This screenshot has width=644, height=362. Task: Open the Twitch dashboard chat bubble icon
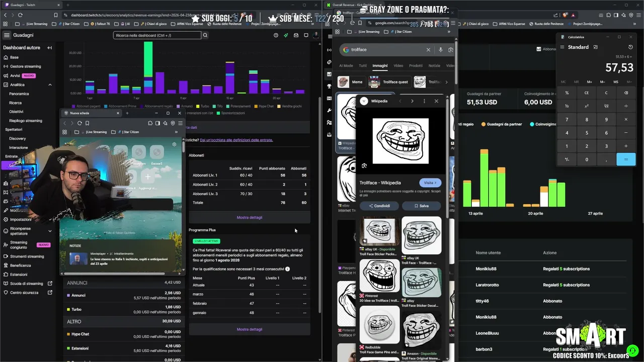pyautogui.click(x=306, y=35)
